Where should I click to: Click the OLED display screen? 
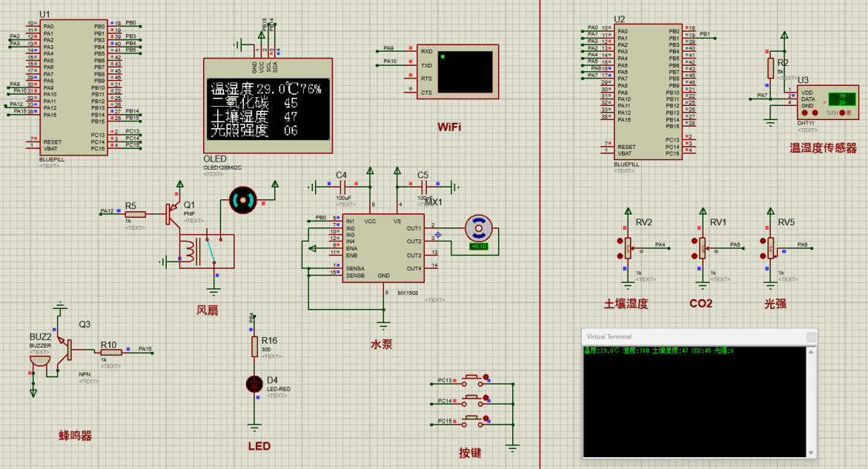[x=268, y=109]
